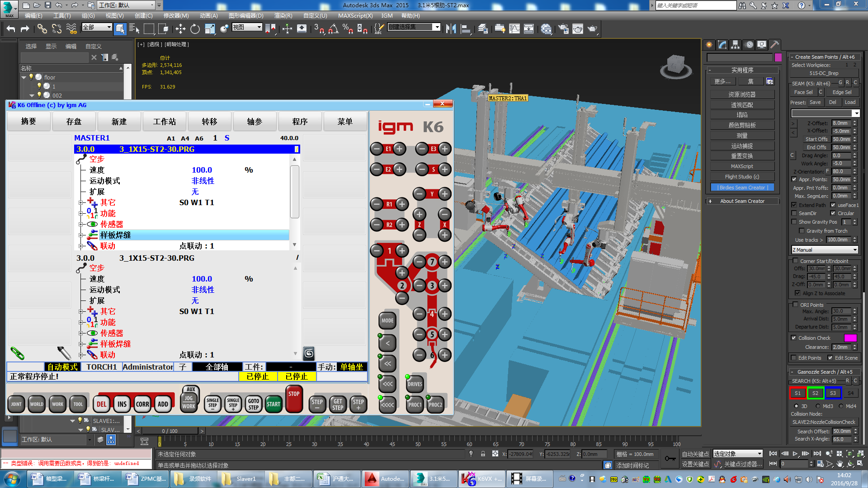This screenshot has width=868, height=488.
Task: Click the Select and Move tool
Action: (x=180, y=29)
